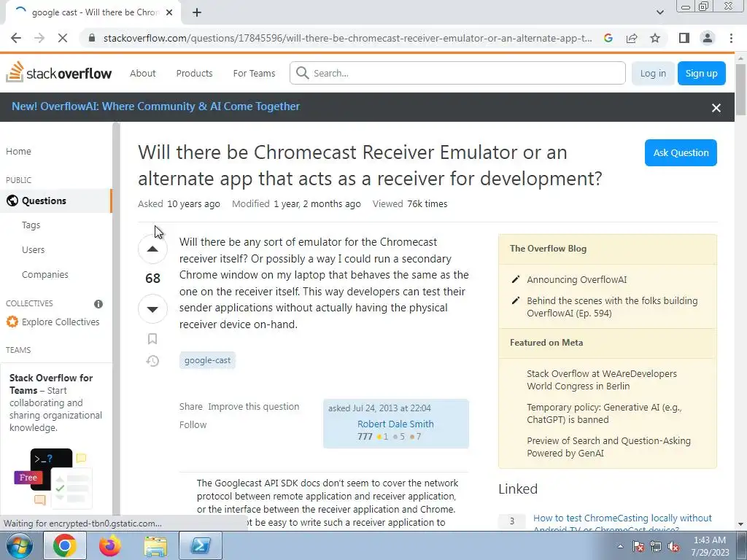Click the Share link under the question
The width and height of the screenshot is (747, 560).
tap(191, 407)
